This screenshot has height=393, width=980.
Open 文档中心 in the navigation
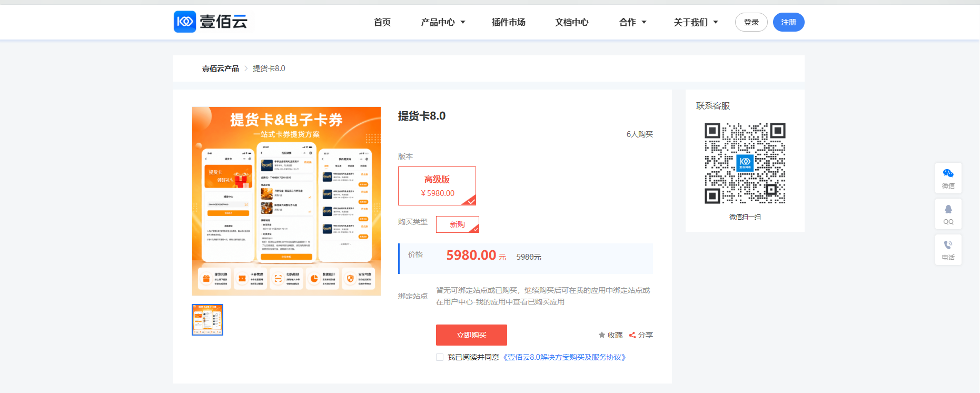click(572, 22)
